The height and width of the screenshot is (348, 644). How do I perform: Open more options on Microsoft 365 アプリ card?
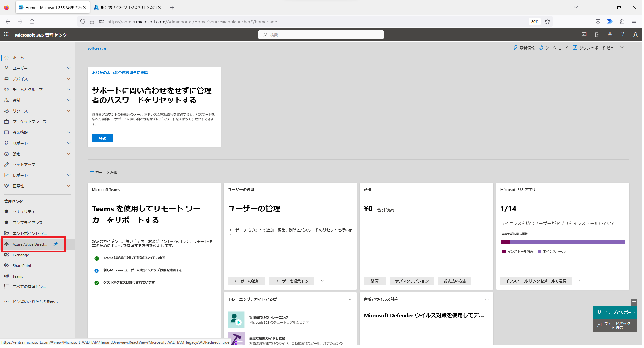tap(623, 190)
